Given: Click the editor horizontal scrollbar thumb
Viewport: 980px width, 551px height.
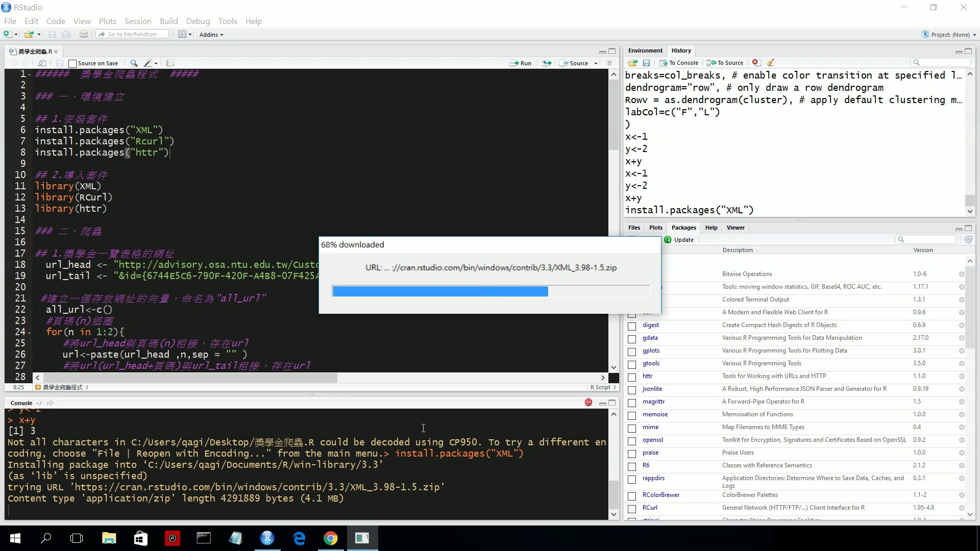Looking at the screenshot, I should pos(190,378).
